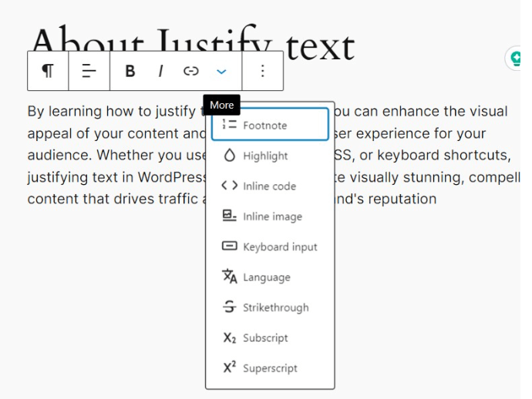Select Keyboard input formatting

(270, 246)
